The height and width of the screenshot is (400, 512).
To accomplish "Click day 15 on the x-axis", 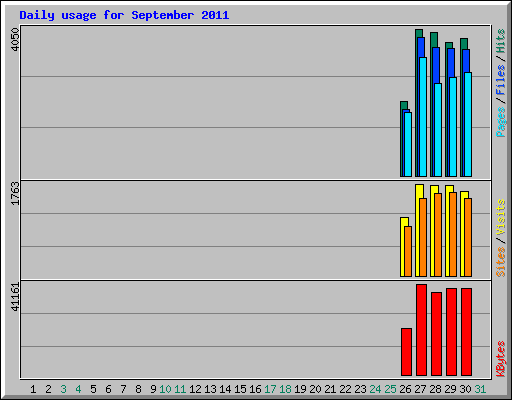I will coord(240,389).
